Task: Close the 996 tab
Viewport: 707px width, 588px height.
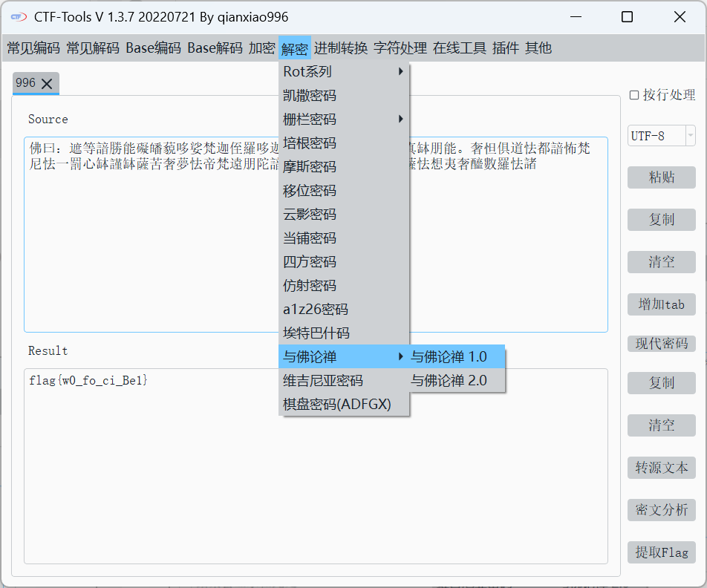Action: pos(46,83)
